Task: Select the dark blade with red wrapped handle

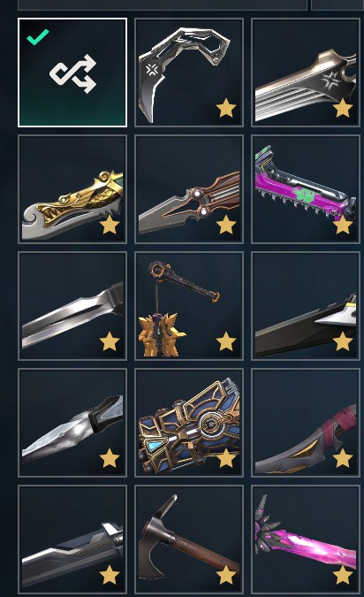Action: (306, 423)
